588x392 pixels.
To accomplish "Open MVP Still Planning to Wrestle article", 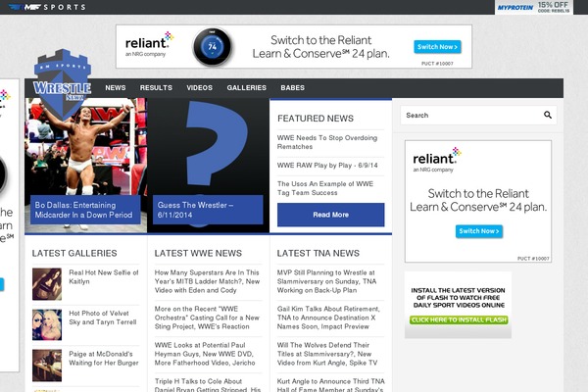I will click(x=326, y=281).
